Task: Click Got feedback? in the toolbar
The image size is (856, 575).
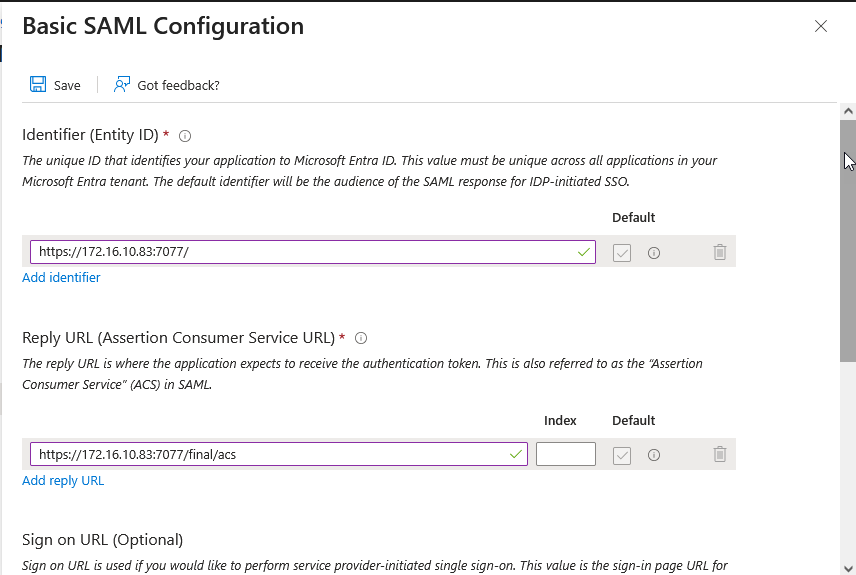Action: click(178, 86)
